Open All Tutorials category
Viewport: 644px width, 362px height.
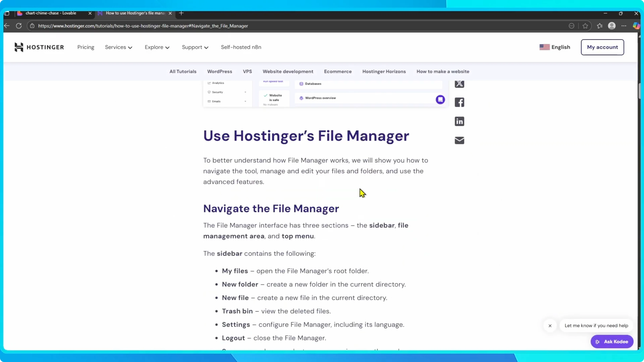183,72
